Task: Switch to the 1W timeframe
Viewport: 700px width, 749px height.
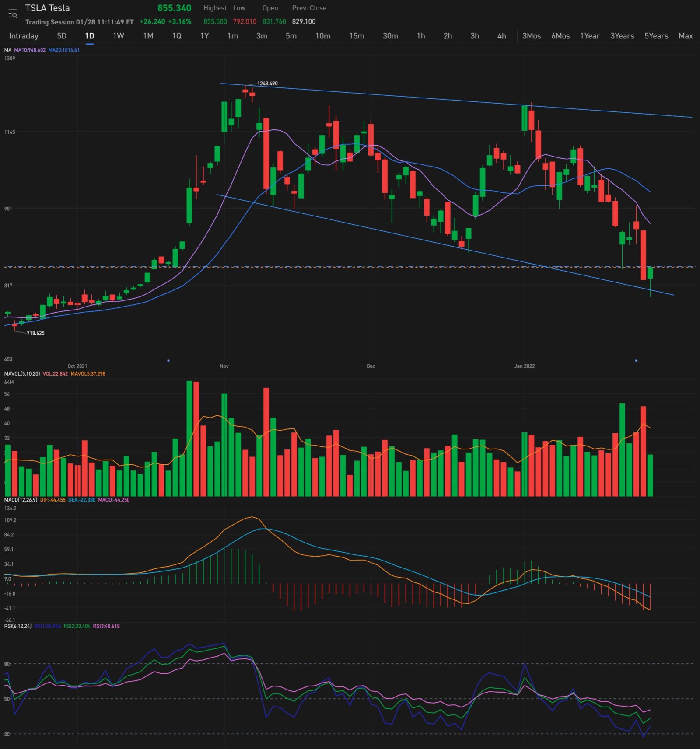Action: coord(119,36)
